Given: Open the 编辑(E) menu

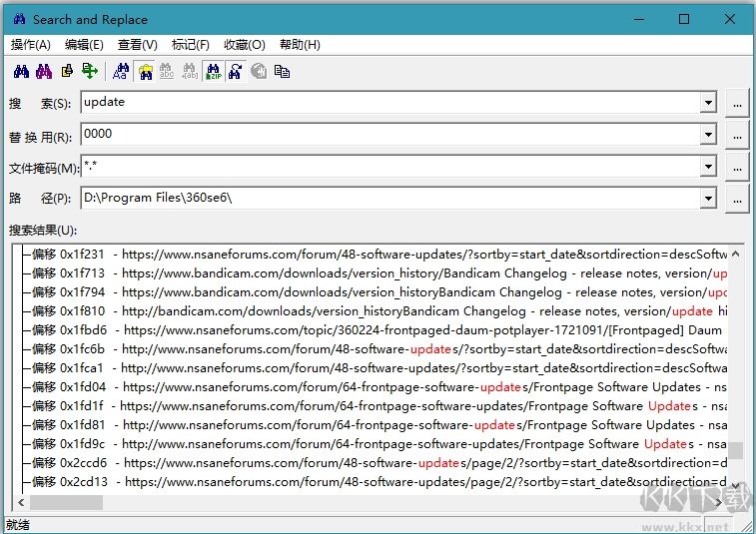Looking at the screenshot, I should click(84, 45).
